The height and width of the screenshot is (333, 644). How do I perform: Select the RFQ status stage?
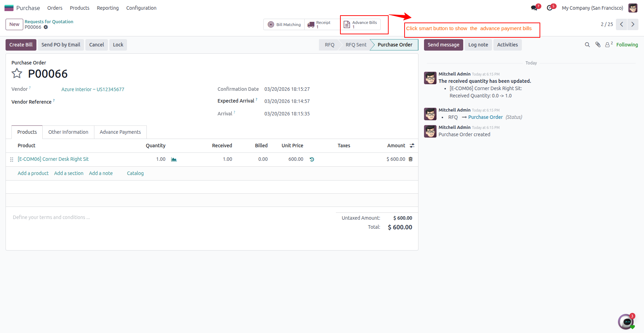point(329,45)
